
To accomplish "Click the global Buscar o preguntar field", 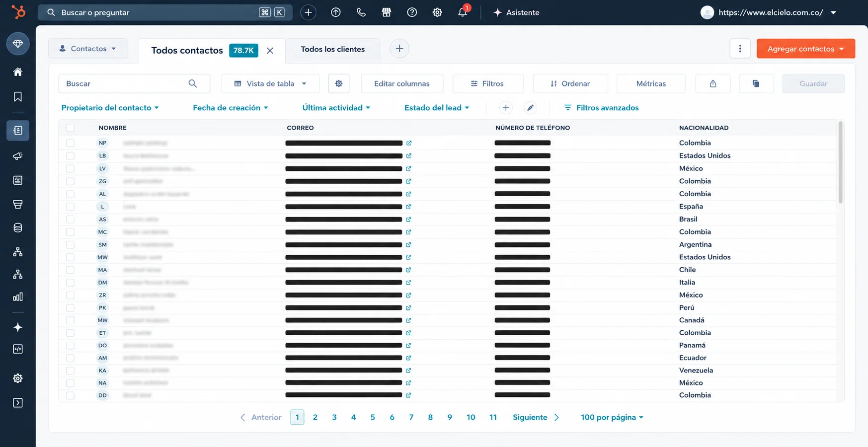I will tap(165, 12).
